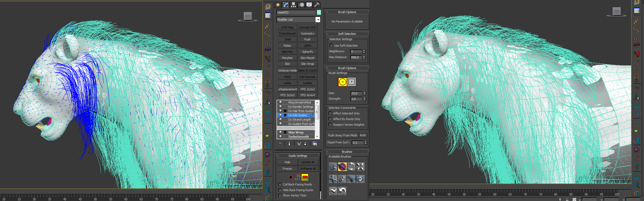Select the rotate brush icon
Screen dimensions: 644x201
[x=351, y=167]
